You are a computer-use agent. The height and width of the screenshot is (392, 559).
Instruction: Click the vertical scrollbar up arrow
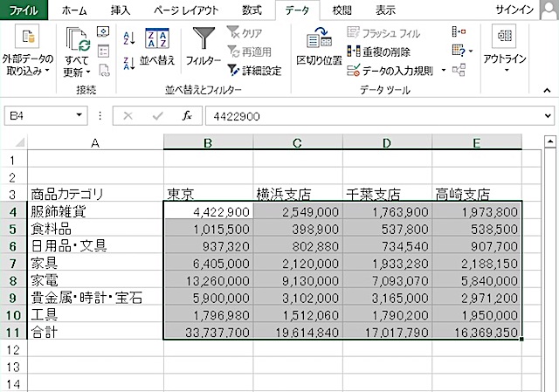tap(550, 141)
